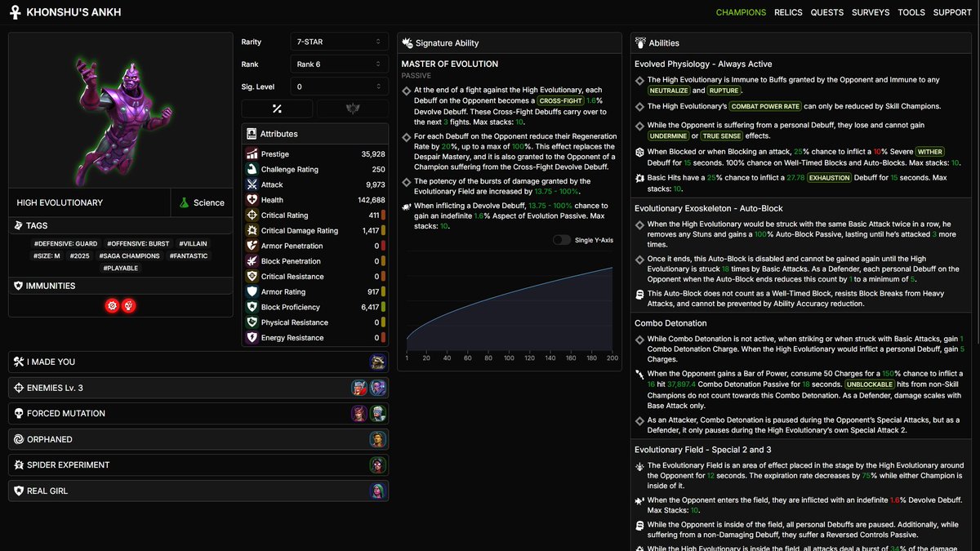
Task: Click the Attack attribute icon
Action: (252, 184)
